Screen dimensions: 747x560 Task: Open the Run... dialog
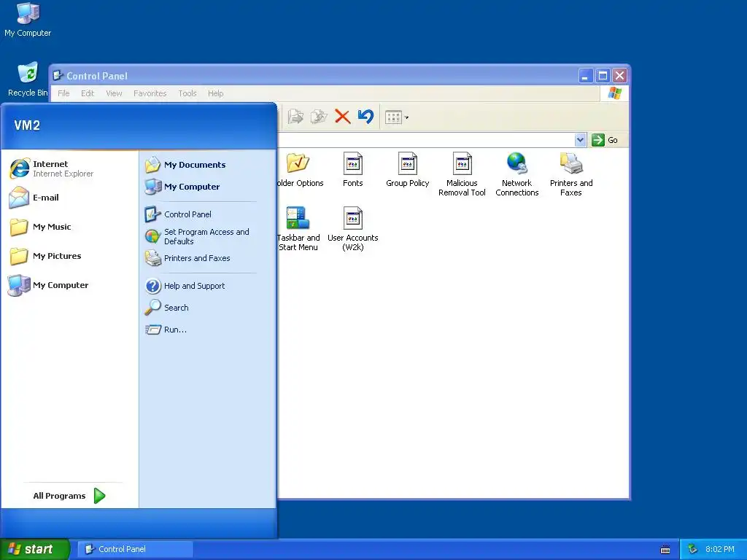[x=166, y=330]
